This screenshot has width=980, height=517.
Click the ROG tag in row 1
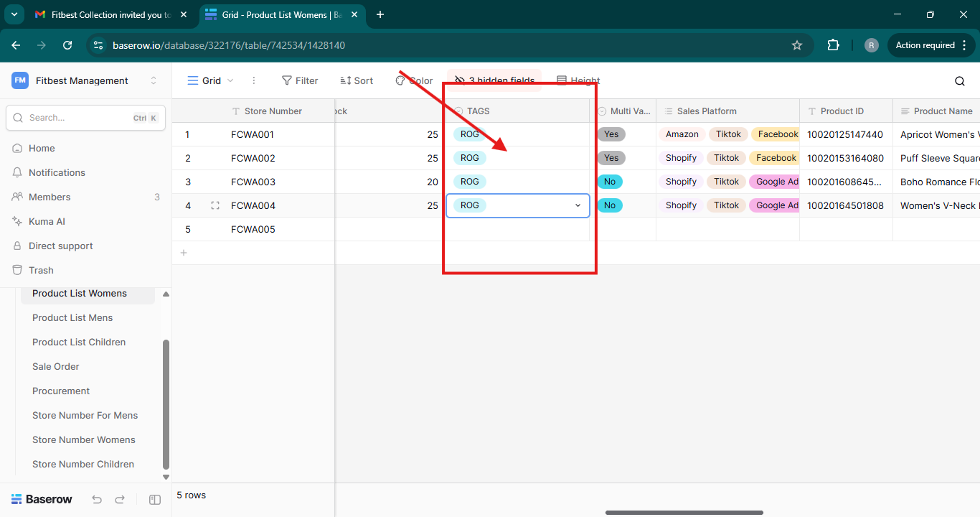click(x=469, y=134)
